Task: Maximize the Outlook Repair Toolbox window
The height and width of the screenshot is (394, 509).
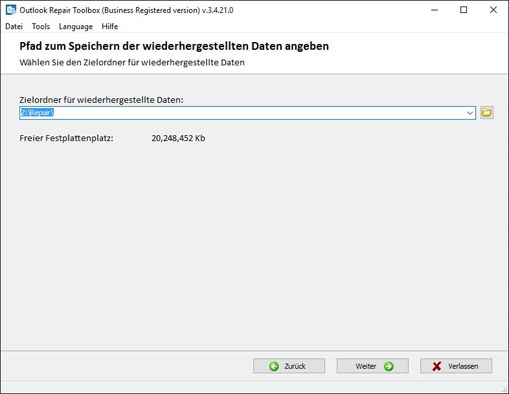Action: point(463,10)
